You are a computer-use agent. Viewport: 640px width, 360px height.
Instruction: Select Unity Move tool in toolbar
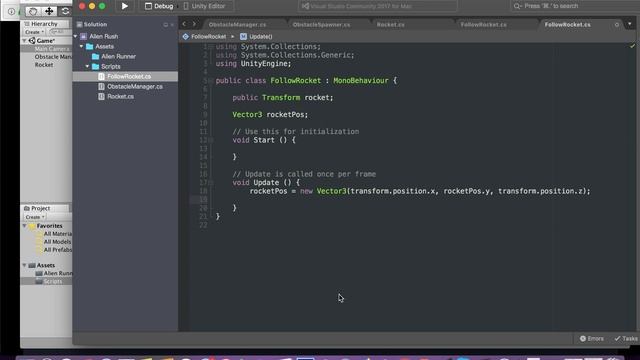pyautogui.click(x=49, y=11)
